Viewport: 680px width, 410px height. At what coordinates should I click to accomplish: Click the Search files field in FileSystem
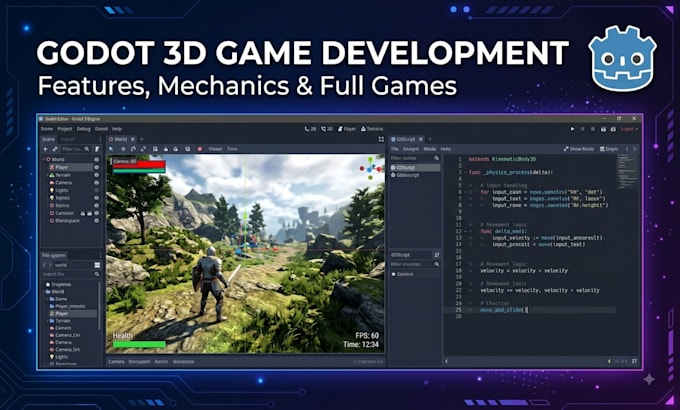pos(71,274)
